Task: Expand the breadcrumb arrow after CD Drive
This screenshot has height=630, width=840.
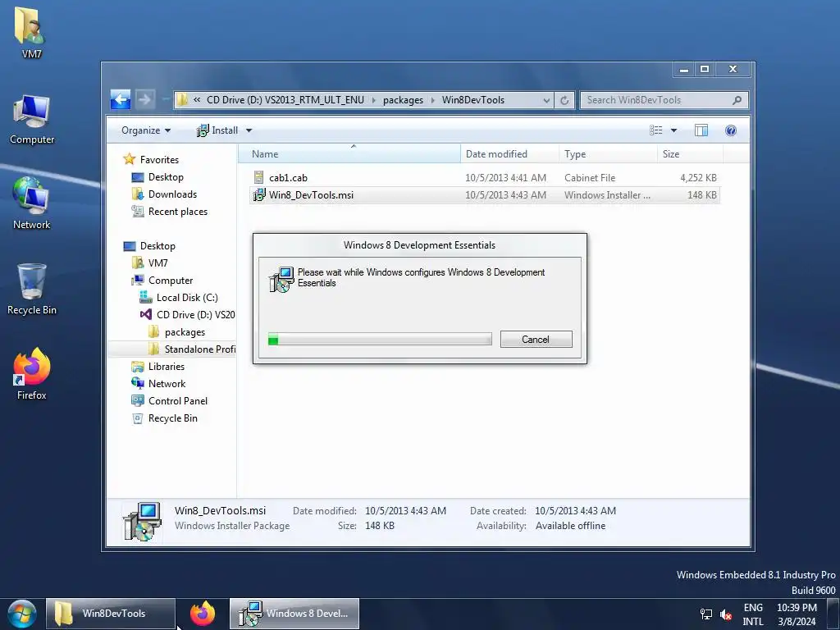Action: coord(373,100)
